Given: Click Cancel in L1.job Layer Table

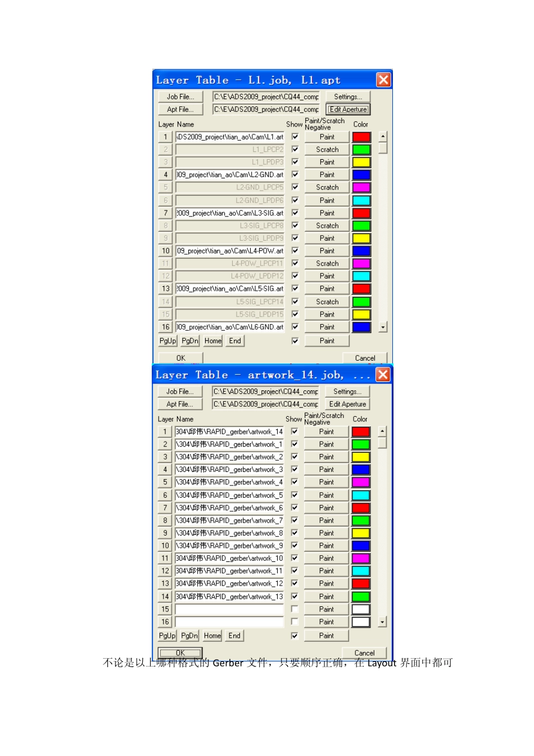Looking at the screenshot, I should click(365, 358).
